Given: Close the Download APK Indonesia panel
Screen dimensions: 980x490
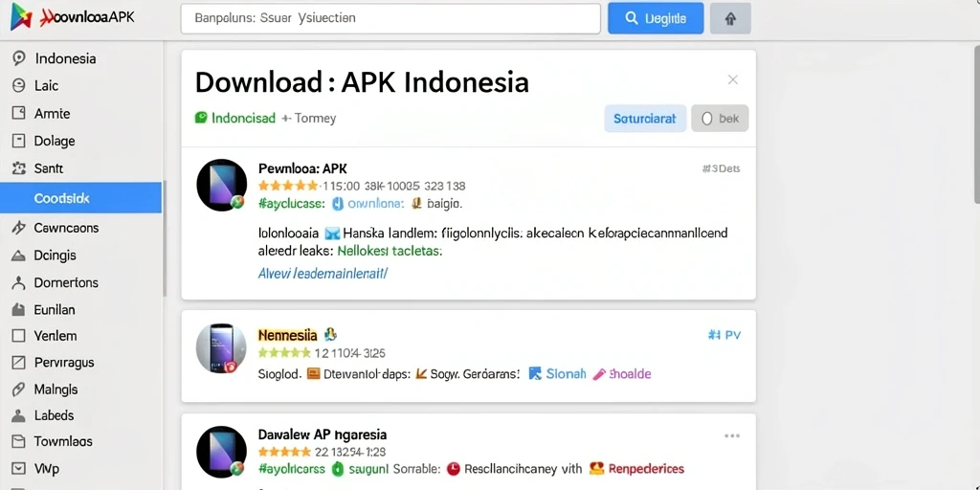Looking at the screenshot, I should click(x=732, y=79).
